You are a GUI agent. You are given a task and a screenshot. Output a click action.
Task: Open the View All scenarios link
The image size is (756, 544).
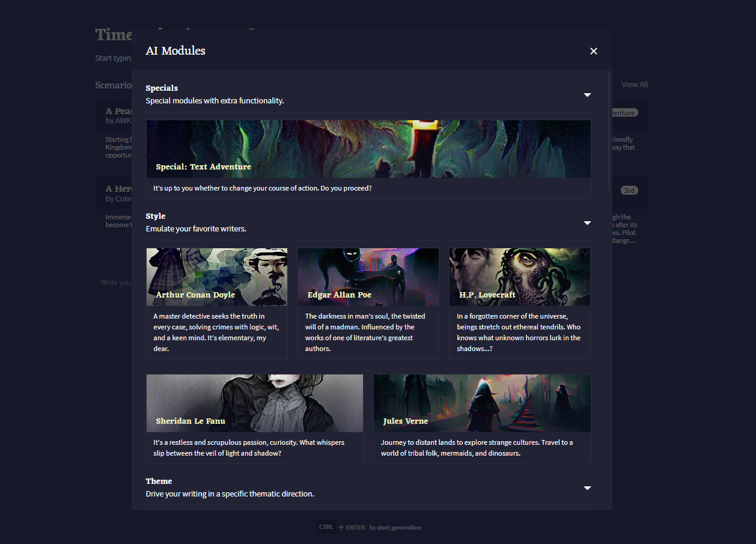[634, 85]
